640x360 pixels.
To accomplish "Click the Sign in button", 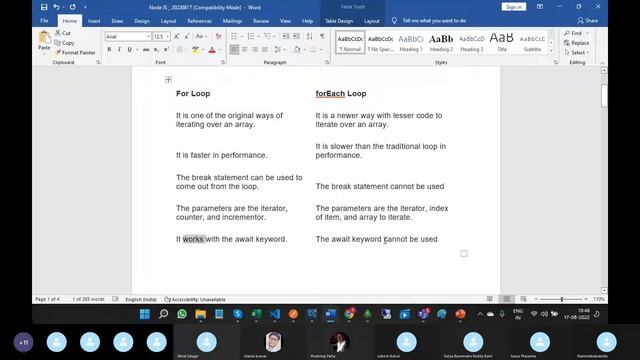I will tap(513, 7).
